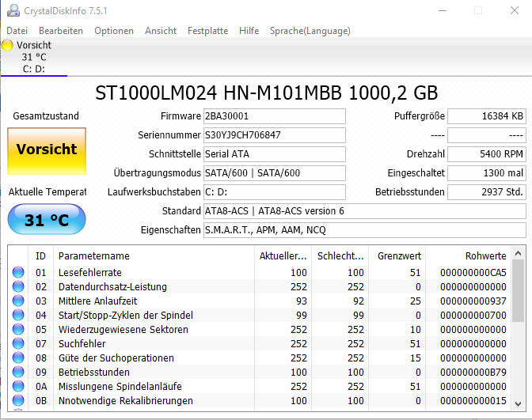Open the Bearbeiten menu

pos(61,31)
